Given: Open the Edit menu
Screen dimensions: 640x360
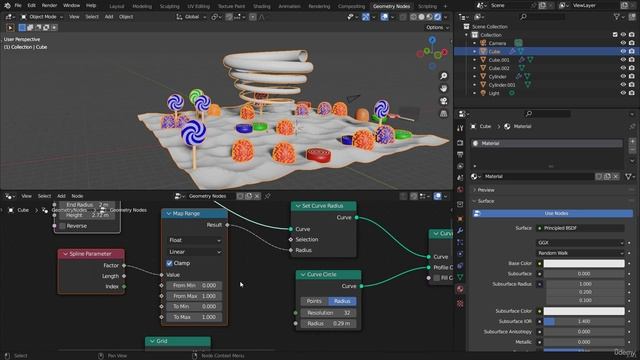Looking at the screenshot, I should tap(31, 6).
